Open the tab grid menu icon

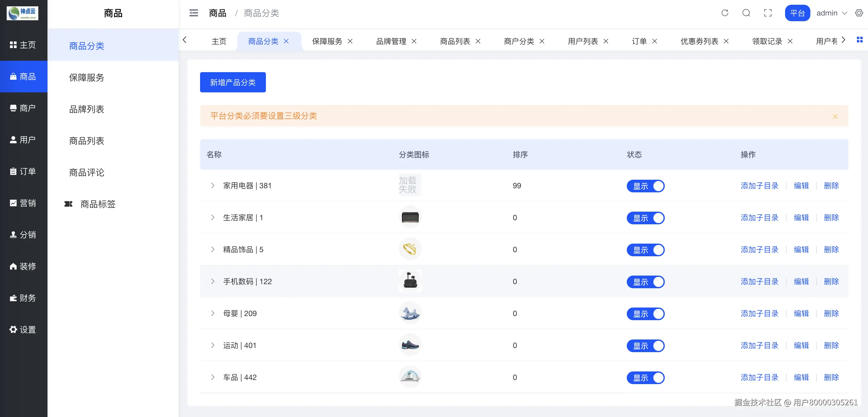coord(859,40)
